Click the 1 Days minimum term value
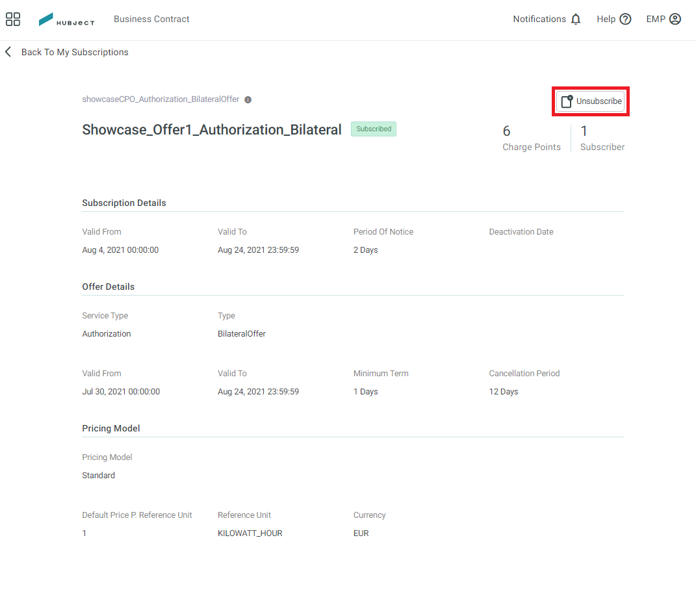Viewport: 696px width, 616px height. pos(365,391)
